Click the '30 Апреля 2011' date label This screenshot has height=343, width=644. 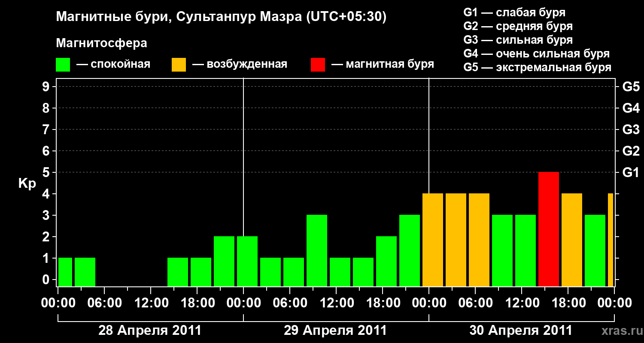pyautogui.click(x=521, y=331)
